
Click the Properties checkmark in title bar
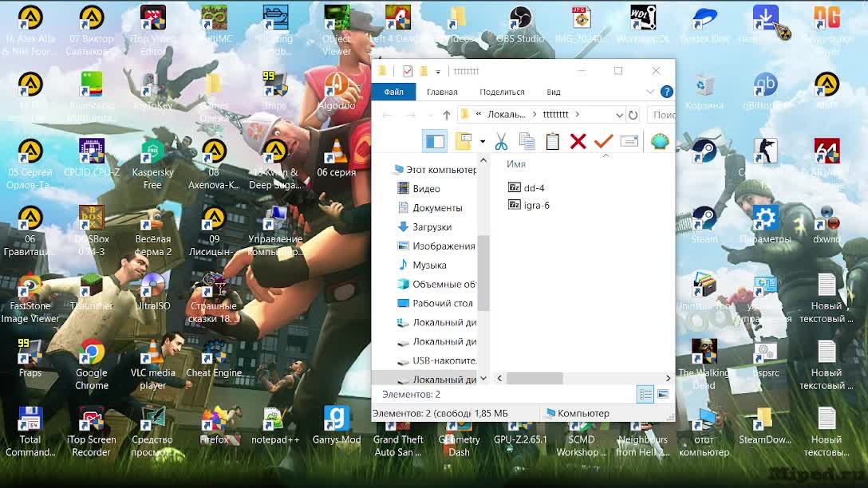coord(408,71)
